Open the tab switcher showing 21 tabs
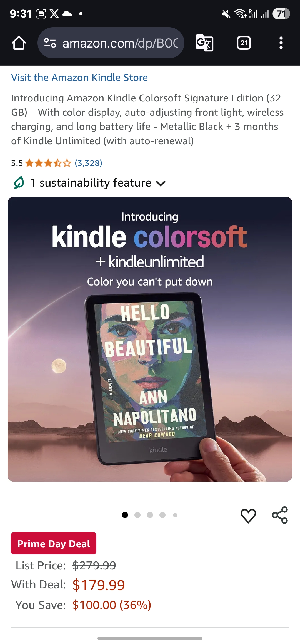The height and width of the screenshot is (644, 300). (244, 43)
